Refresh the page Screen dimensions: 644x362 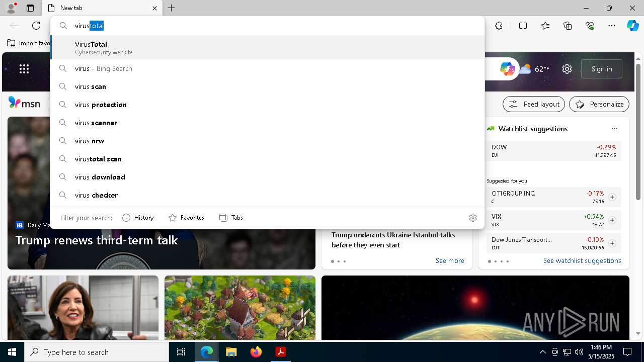[36, 26]
